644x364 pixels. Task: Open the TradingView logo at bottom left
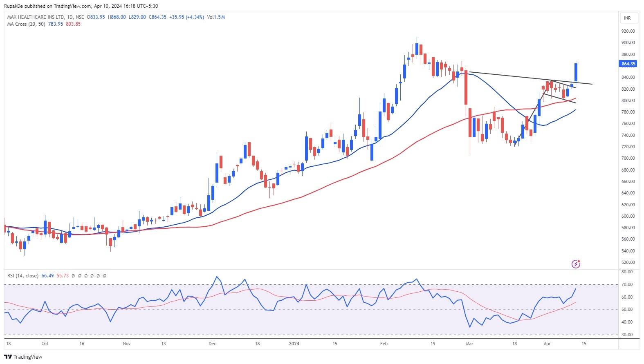pyautogui.click(x=24, y=357)
